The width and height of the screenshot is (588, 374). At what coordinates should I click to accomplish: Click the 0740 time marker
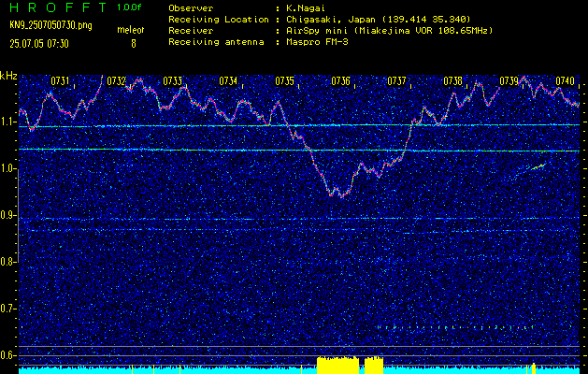coord(566,81)
